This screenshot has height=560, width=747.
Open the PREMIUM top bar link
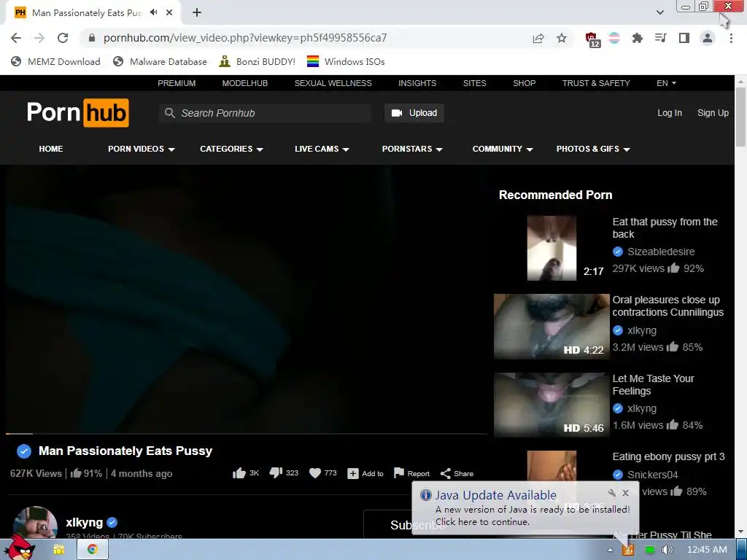tap(177, 83)
